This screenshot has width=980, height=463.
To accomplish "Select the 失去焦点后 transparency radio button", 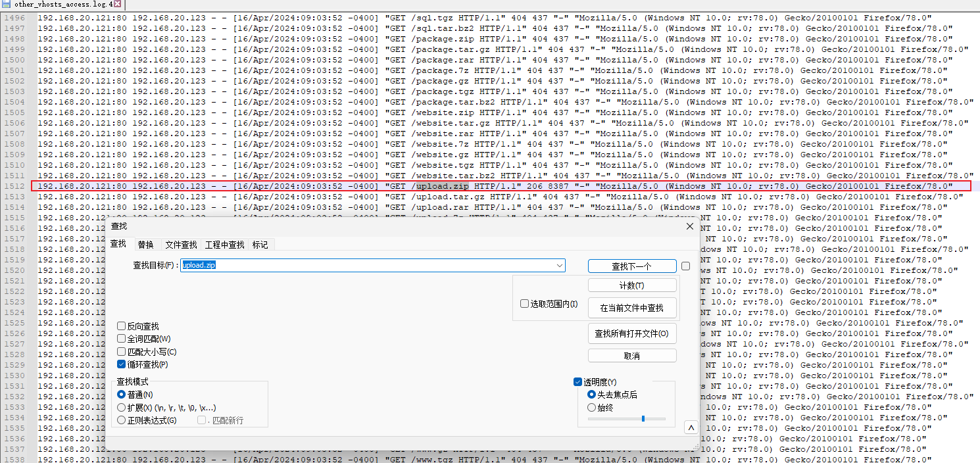I will pos(591,395).
